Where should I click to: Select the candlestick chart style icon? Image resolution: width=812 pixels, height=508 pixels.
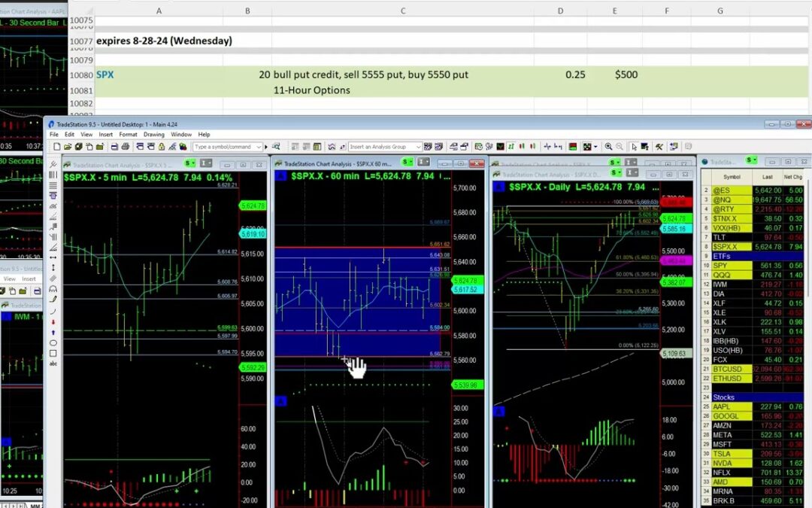522,147
